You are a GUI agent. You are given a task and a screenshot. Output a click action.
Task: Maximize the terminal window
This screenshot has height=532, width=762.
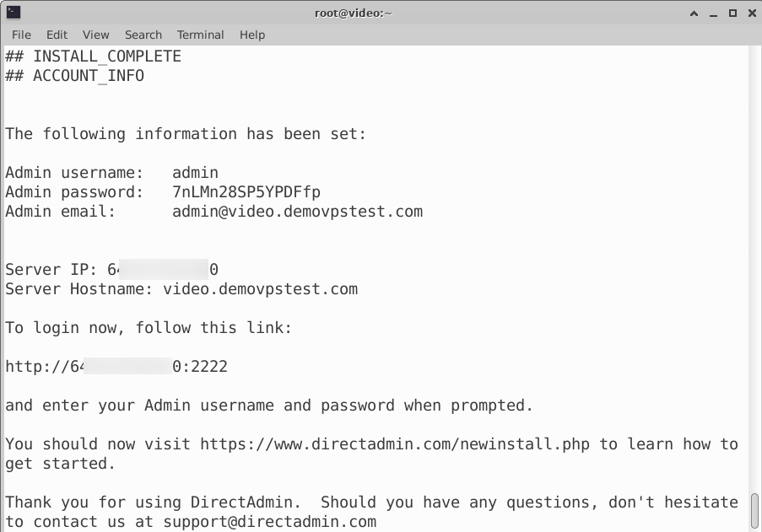click(x=732, y=13)
